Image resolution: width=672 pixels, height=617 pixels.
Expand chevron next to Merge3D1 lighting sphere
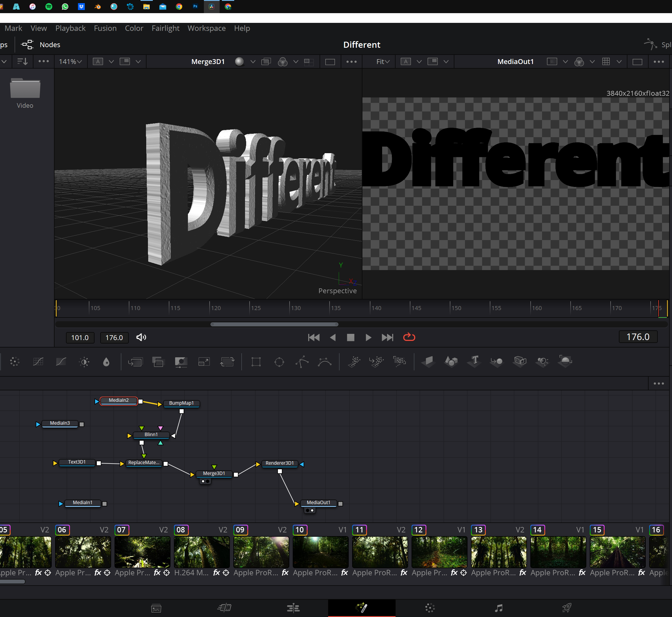click(253, 62)
